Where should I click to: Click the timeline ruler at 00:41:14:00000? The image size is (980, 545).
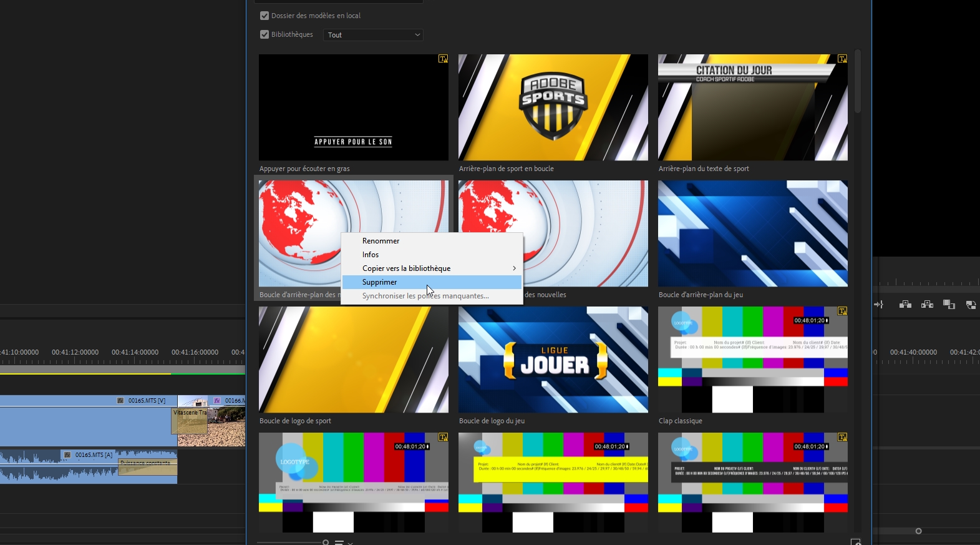135,353
